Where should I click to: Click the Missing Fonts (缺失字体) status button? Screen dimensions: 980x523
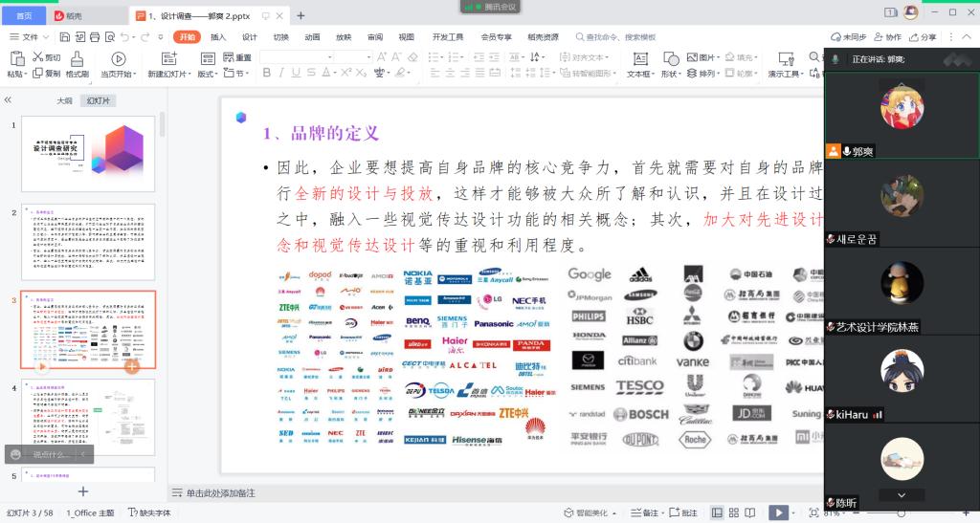pyautogui.click(x=149, y=512)
